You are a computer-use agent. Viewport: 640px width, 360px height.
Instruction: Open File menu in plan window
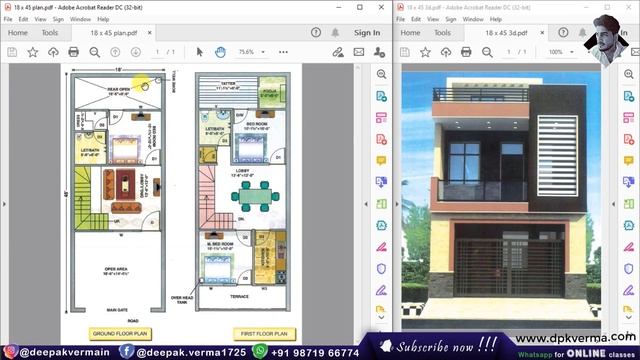(x=8, y=19)
